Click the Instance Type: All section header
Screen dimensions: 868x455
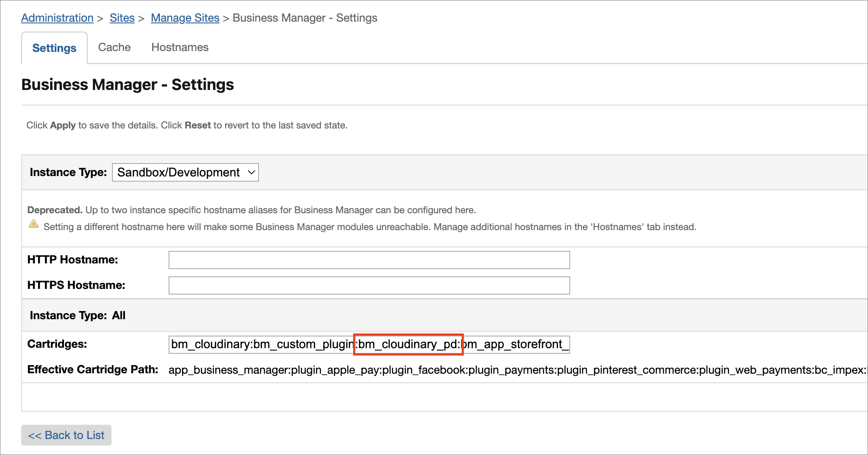click(77, 315)
